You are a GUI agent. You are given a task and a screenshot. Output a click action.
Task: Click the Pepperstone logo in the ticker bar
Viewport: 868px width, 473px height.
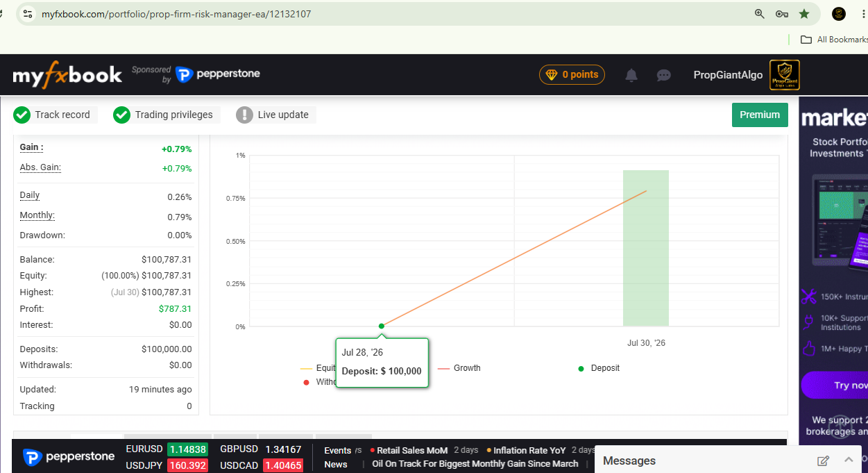(x=69, y=457)
